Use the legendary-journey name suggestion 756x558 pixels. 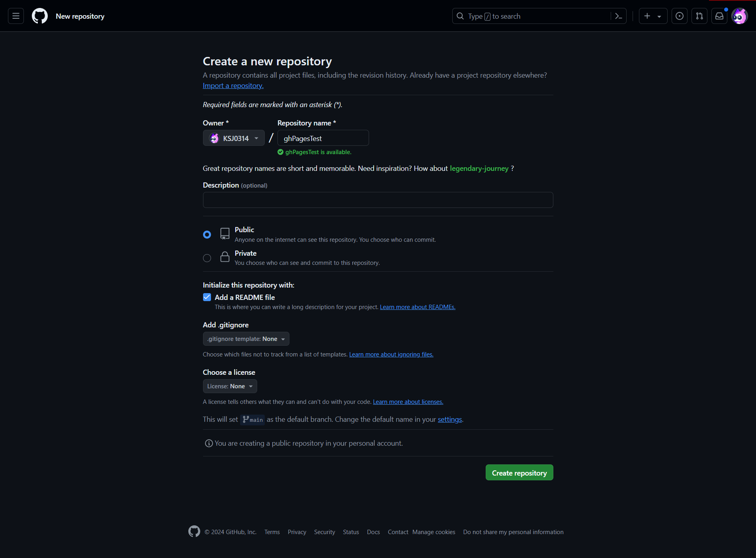(x=479, y=168)
